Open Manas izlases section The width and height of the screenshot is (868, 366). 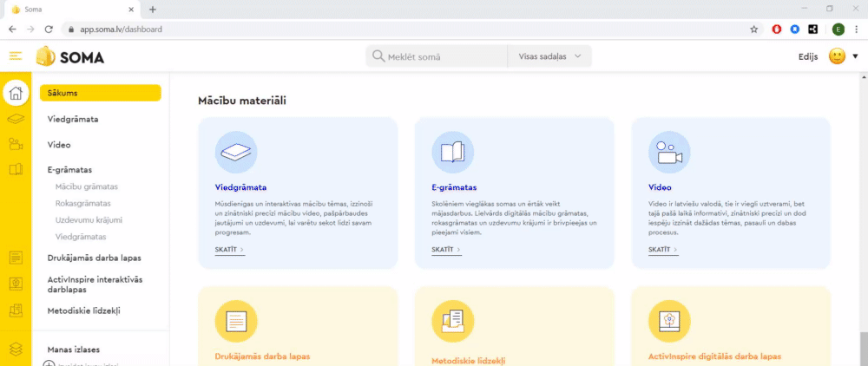74,350
